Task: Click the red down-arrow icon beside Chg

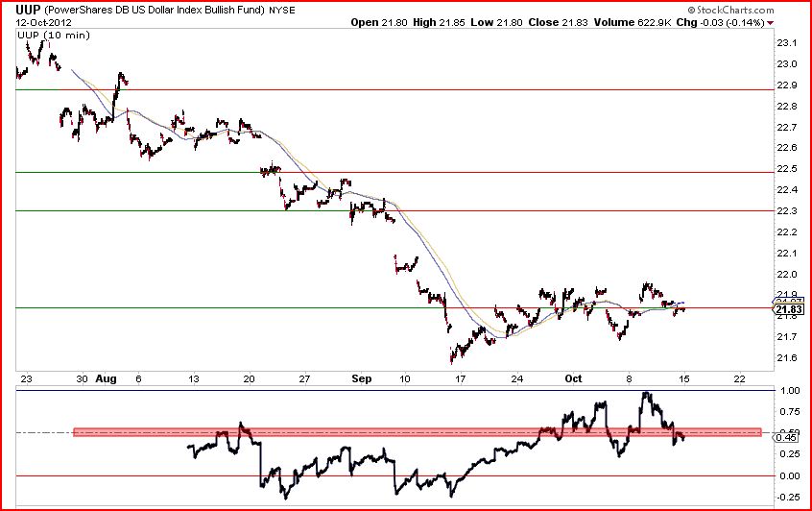Action: coord(771,23)
